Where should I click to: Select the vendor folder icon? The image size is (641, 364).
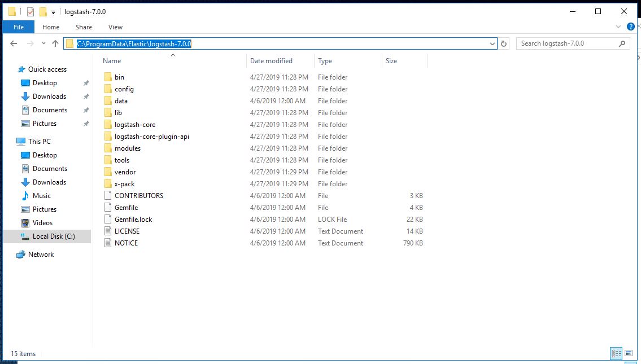pos(108,172)
